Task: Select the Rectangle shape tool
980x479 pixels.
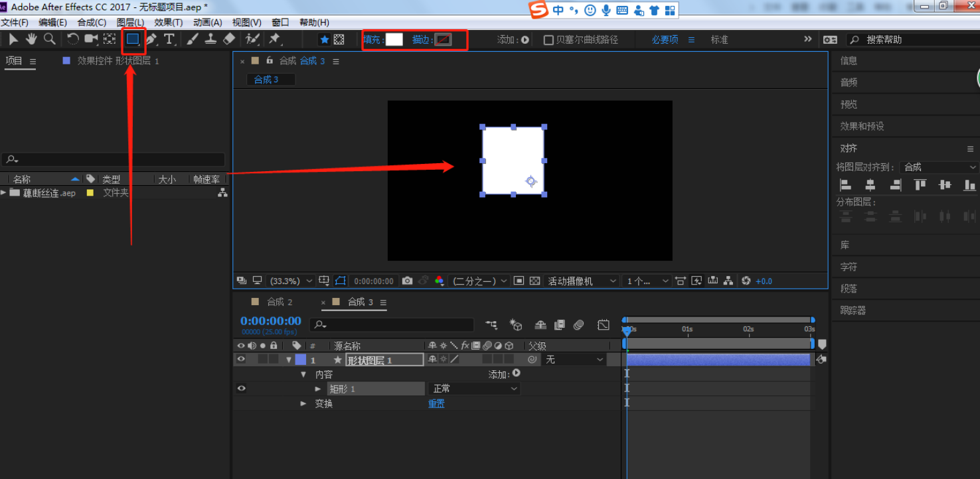Action: click(x=133, y=39)
